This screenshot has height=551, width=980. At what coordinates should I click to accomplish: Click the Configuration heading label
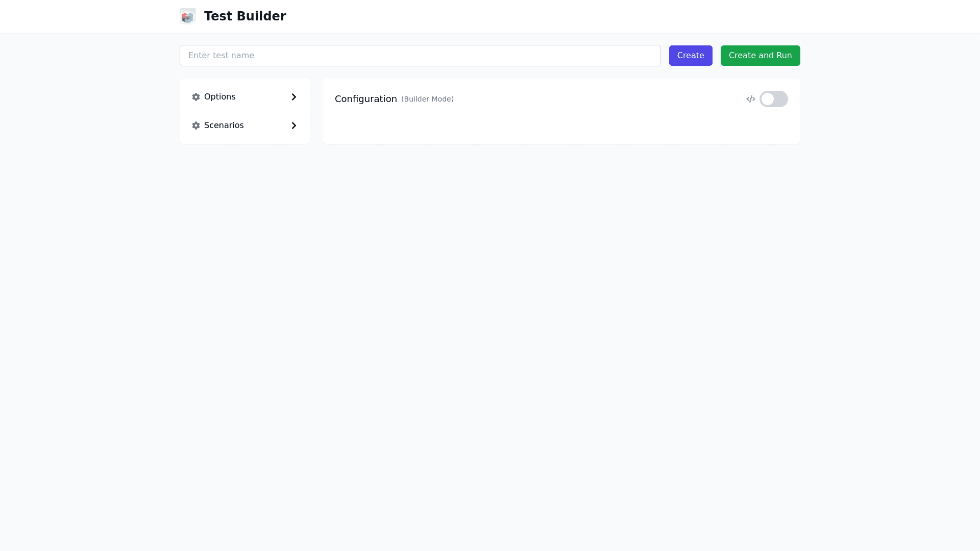point(365,99)
